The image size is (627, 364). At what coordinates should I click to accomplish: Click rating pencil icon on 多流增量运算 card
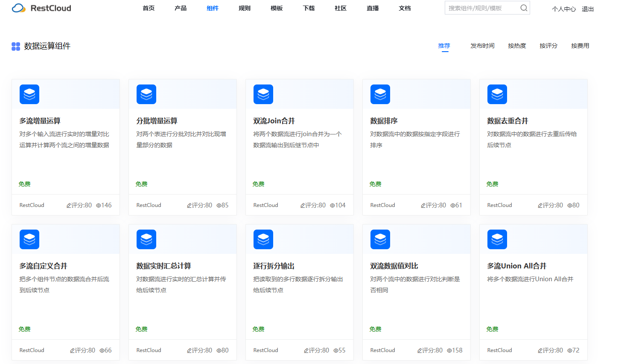(69, 206)
